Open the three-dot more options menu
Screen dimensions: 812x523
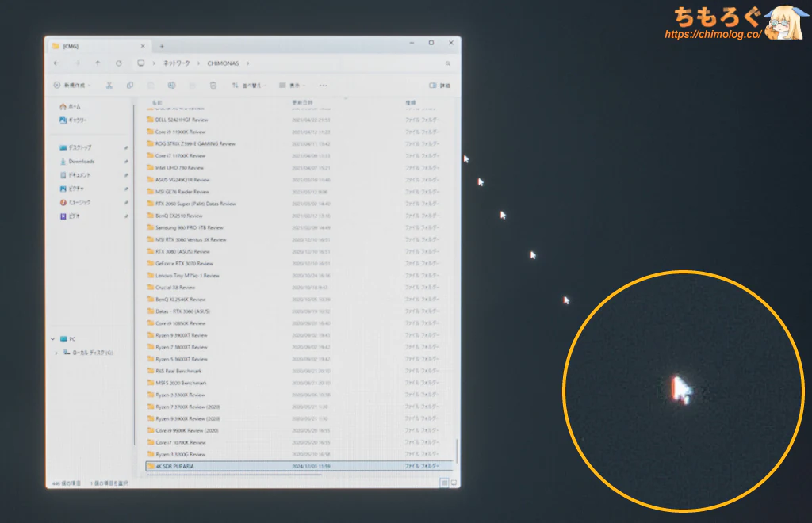(x=323, y=85)
